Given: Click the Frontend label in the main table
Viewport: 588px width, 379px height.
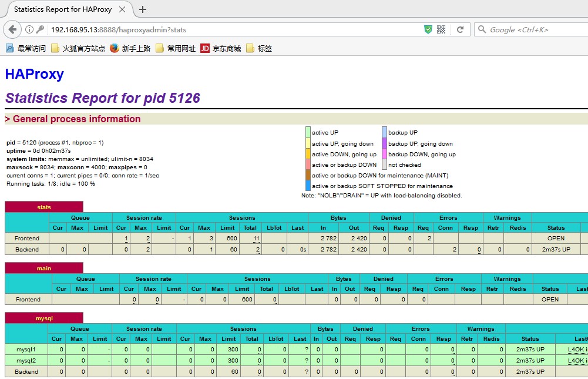Looking at the screenshot, I should 28,300.
